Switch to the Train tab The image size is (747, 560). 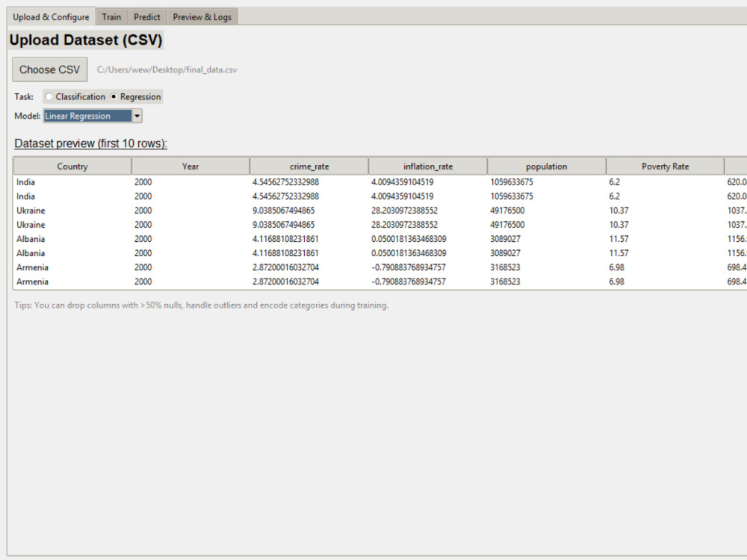tap(111, 17)
